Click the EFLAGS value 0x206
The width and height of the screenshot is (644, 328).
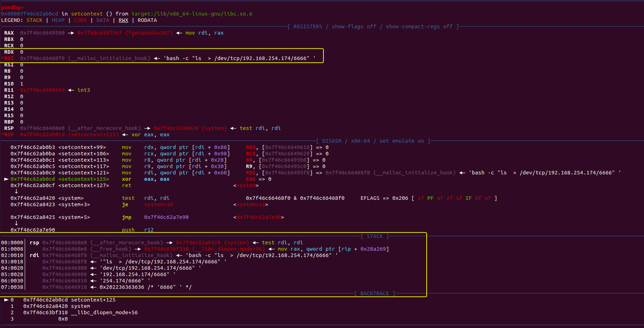(x=400, y=198)
